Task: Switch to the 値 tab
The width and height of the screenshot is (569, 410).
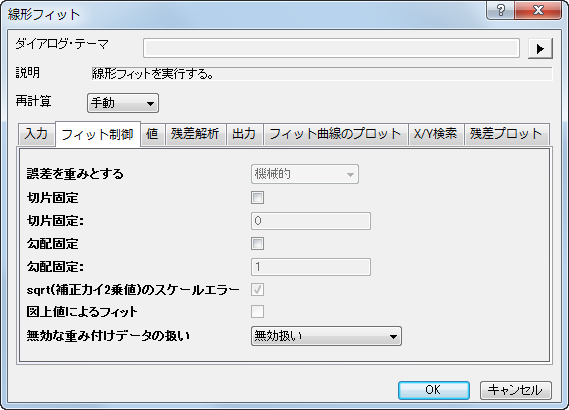Action: click(x=152, y=134)
